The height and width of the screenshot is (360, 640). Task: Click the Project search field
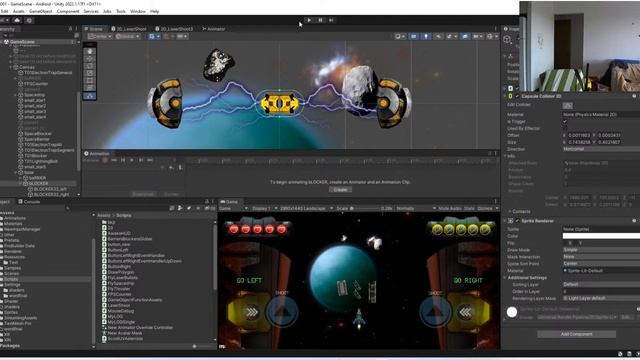118,208
